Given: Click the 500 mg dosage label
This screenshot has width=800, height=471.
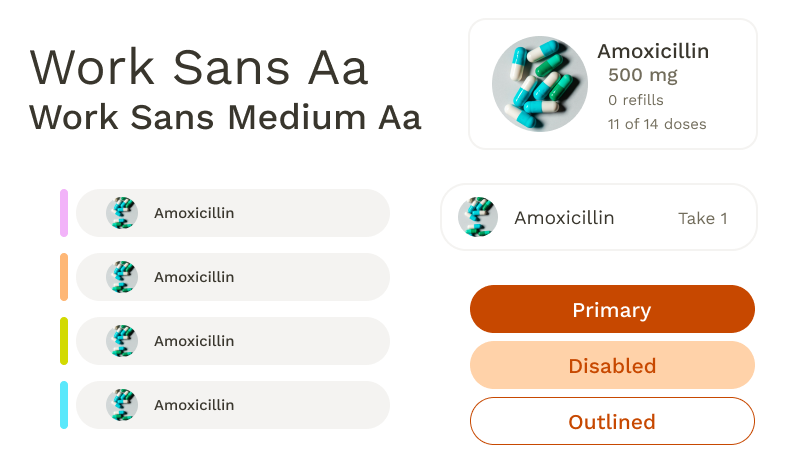Looking at the screenshot, I should pos(642,75).
